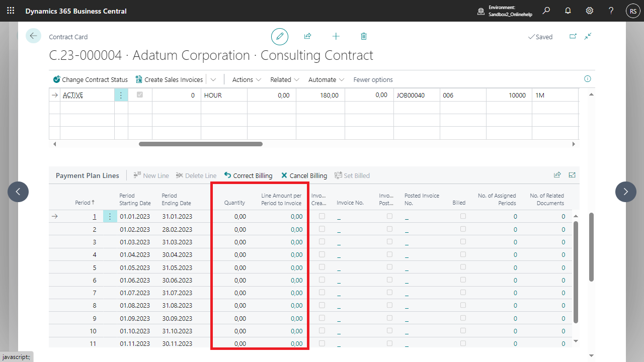
Task: Open the help question mark
Action: [x=611, y=11]
